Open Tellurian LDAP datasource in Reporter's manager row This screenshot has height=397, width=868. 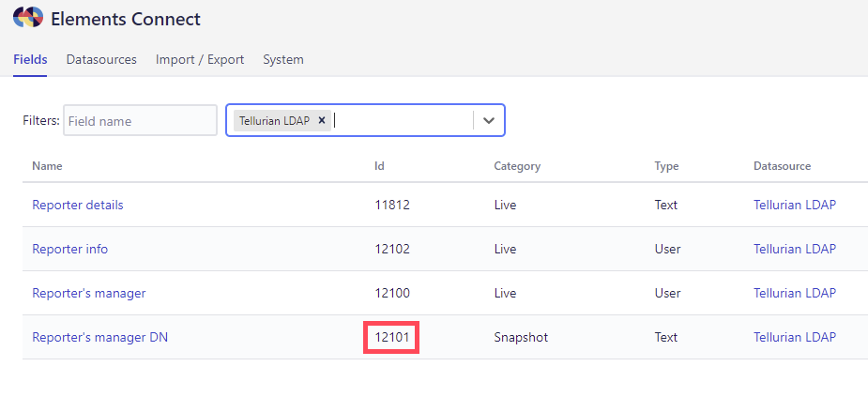[x=794, y=293]
